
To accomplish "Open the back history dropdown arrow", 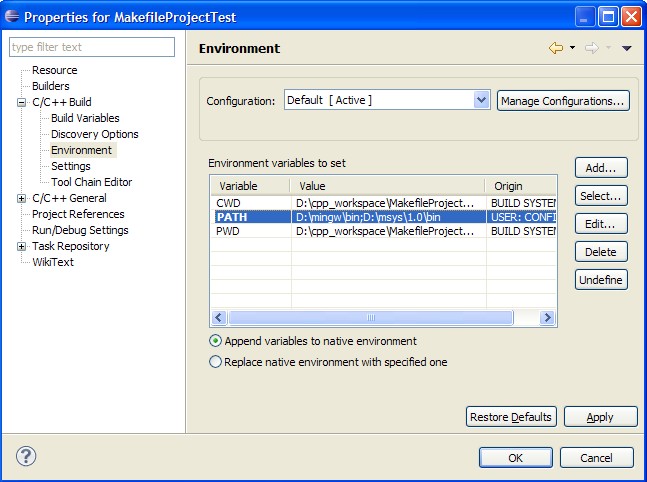I will pyautogui.click(x=572, y=48).
